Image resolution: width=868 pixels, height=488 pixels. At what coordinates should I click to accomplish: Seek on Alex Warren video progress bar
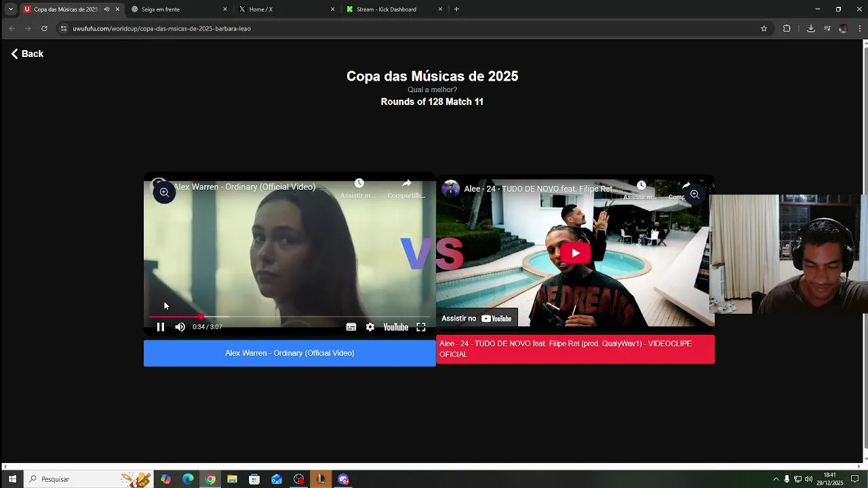pos(289,317)
